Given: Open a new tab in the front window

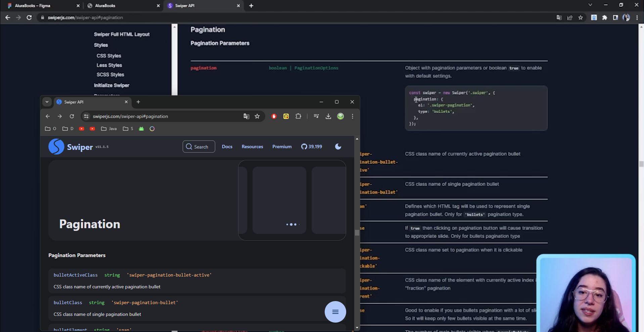Looking at the screenshot, I should [138, 102].
